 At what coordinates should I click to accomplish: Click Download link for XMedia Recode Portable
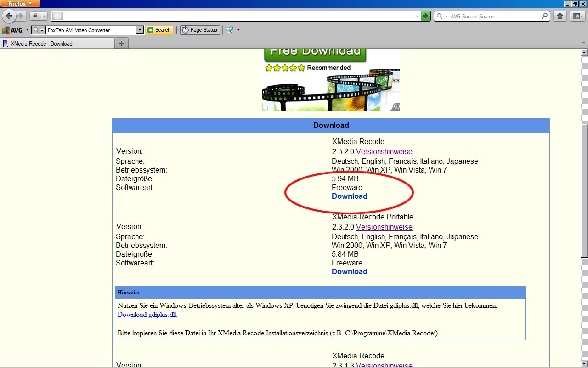tap(350, 271)
